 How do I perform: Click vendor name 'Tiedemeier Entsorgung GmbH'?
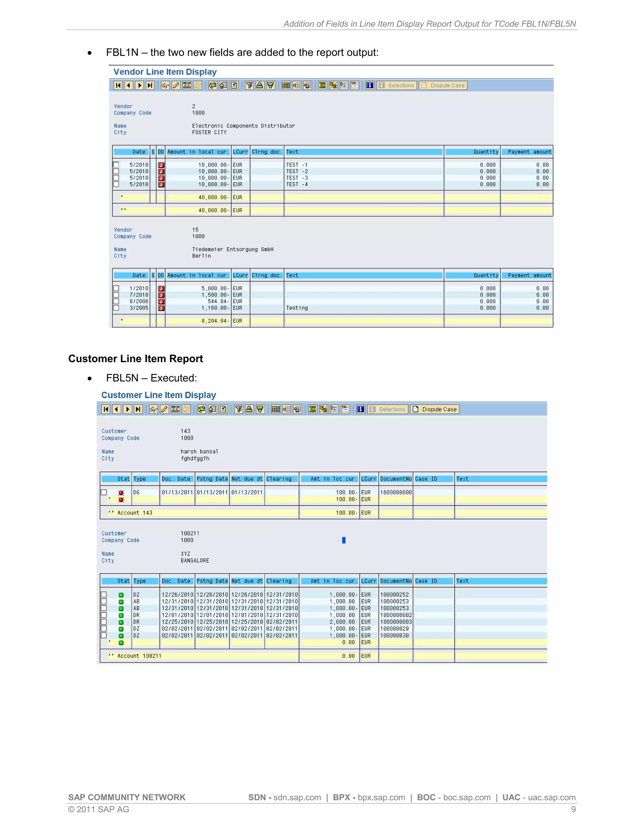coord(233,250)
